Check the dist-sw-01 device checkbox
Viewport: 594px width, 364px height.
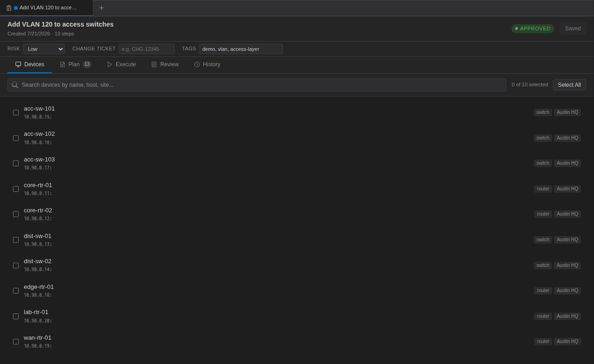(16, 240)
